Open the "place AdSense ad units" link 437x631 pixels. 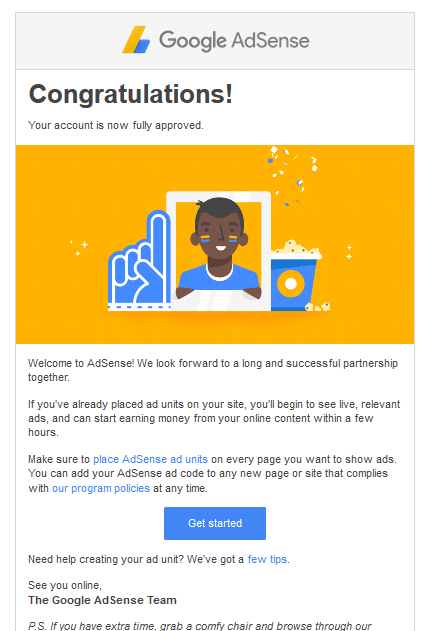(x=150, y=459)
